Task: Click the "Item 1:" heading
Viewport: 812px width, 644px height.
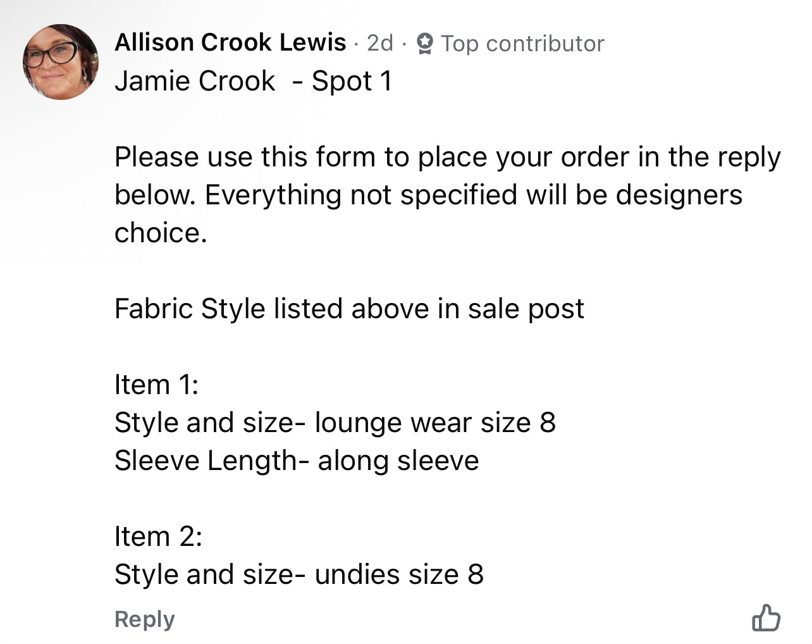Action: pos(156,385)
